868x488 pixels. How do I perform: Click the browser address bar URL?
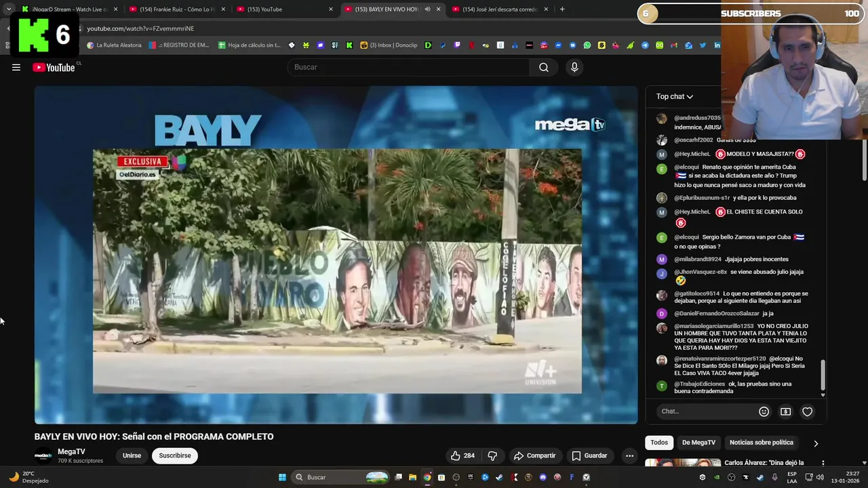pos(140,28)
